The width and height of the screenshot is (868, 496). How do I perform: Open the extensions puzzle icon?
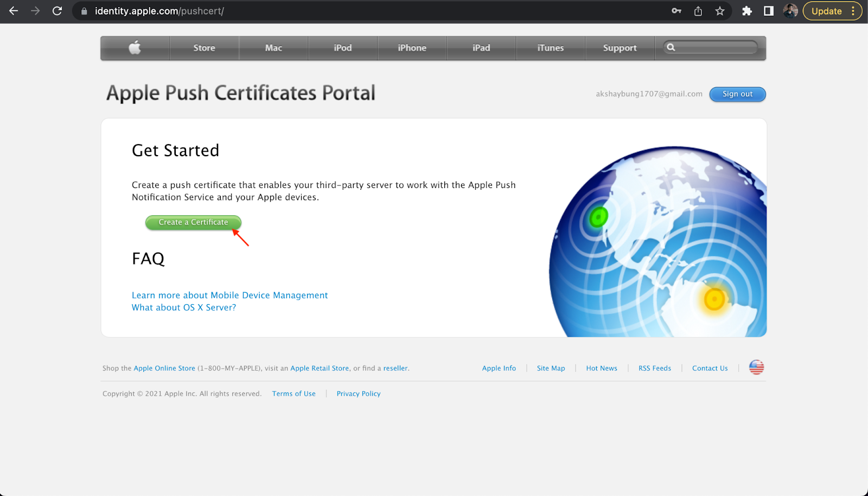click(x=747, y=11)
